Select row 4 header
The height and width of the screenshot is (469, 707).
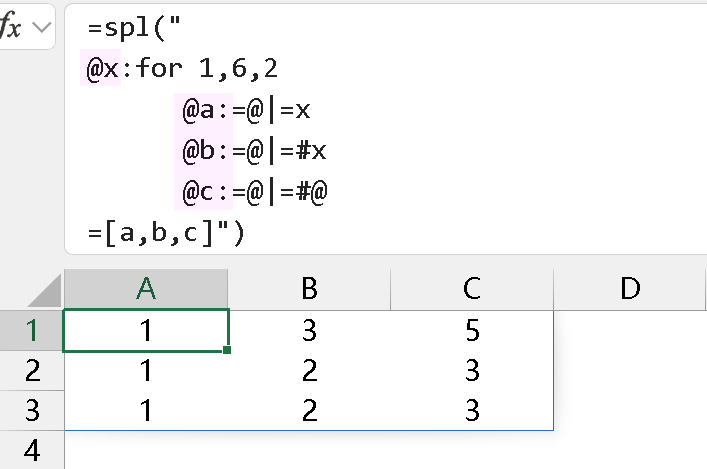pyautogui.click(x=31, y=450)
